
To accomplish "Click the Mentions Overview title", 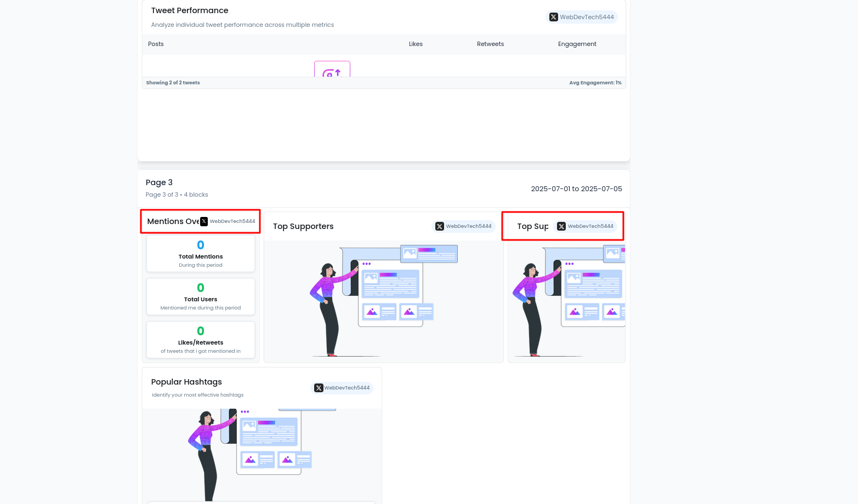I will (173, 221).
